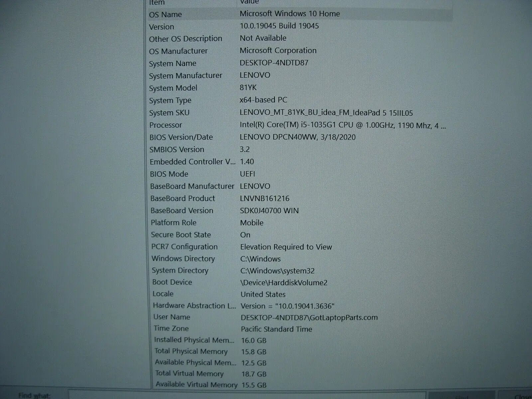The image size is (532, 399).
Task: Click the Windows Directory row
Action: coord(299,259)
